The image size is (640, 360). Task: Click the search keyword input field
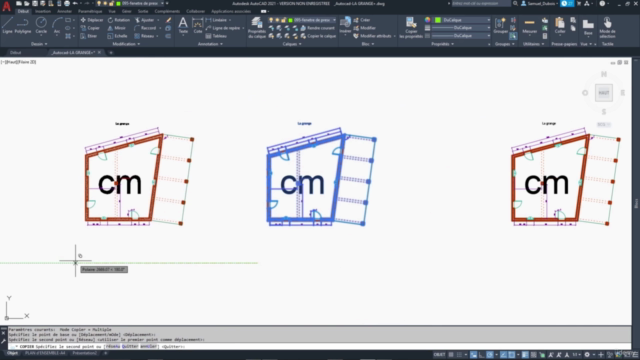pyautogui.click(x=480, y=3)
